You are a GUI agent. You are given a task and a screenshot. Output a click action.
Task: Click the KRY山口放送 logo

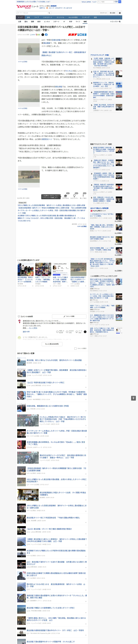(77, 35)
